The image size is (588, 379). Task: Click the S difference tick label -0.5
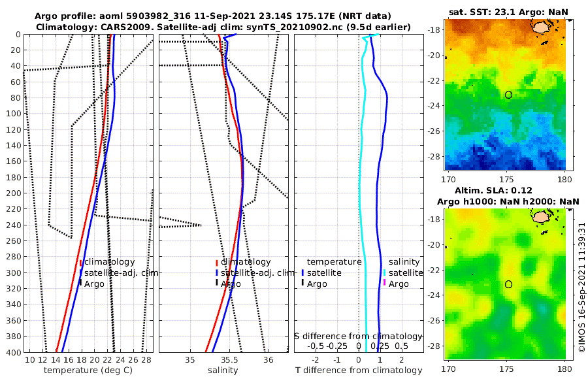tap(316, 346)
